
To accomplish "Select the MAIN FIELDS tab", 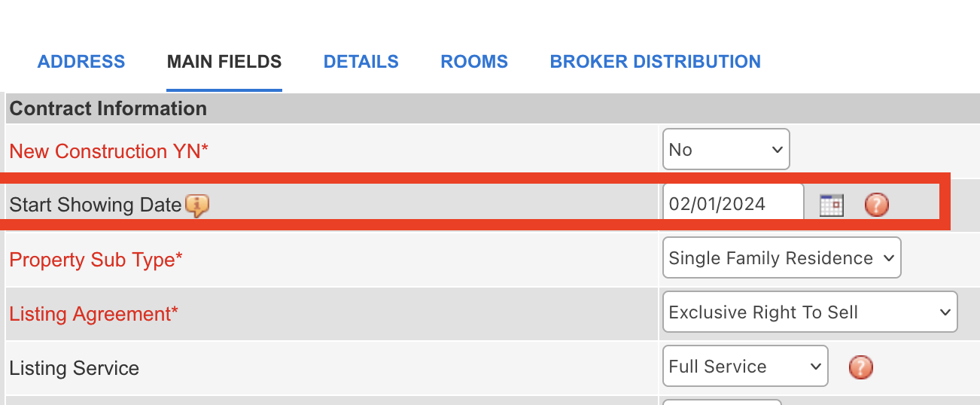I will (224, 62).
